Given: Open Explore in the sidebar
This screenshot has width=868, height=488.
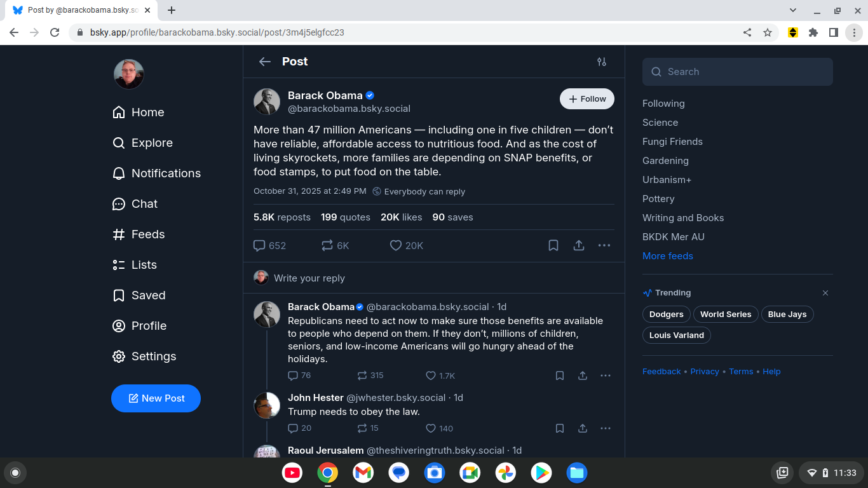Looking at the screenshot, I should [142, 143].
